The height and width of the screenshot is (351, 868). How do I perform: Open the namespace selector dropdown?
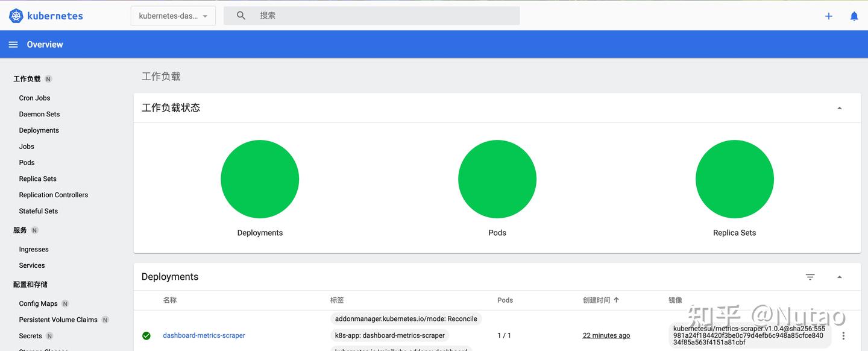click(x=173, y=16)
